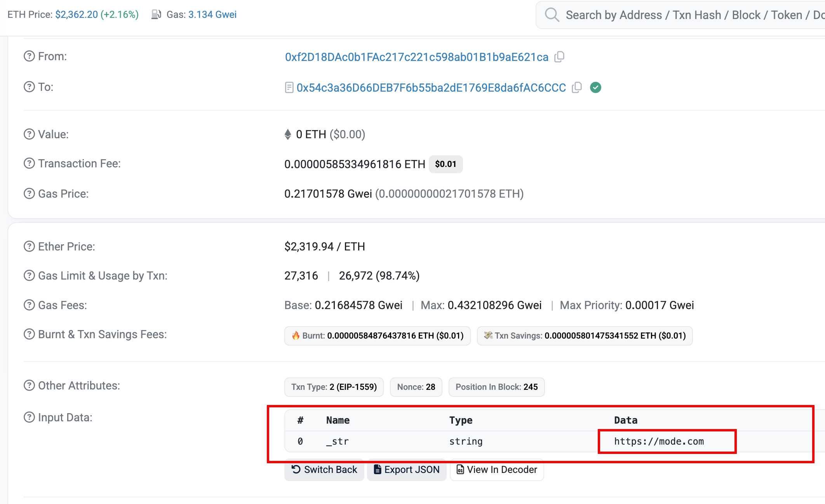Click the help icon beside Value
The image size is (825, 504).
29,134
